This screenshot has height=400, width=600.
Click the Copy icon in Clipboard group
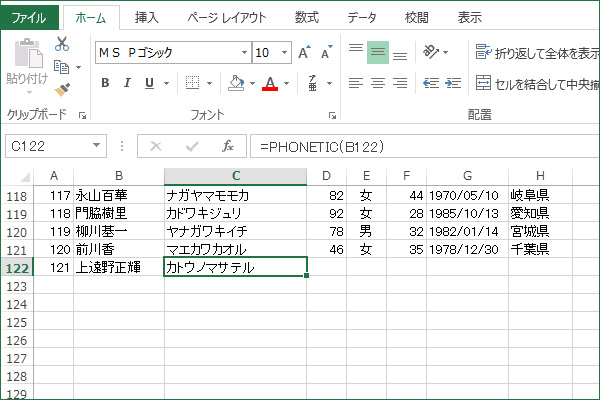(x=61, y=67)
